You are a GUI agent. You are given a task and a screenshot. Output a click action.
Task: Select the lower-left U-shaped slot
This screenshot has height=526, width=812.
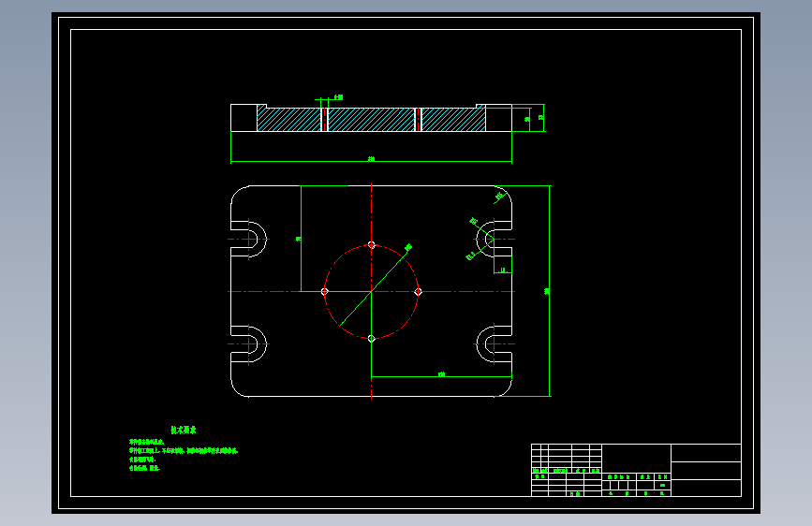pyautogui.click(x=248, y=343)
